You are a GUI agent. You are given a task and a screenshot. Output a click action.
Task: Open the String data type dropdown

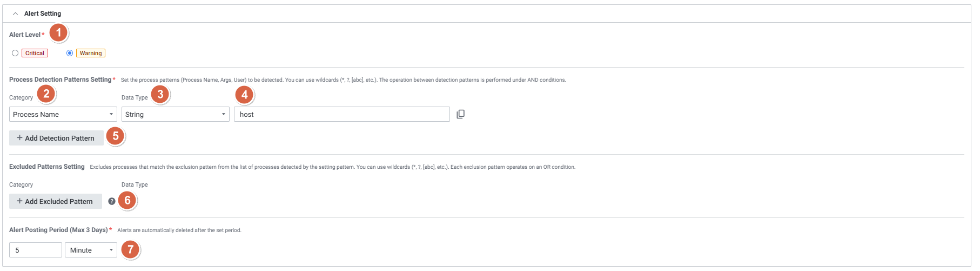(x=176, y=114)
